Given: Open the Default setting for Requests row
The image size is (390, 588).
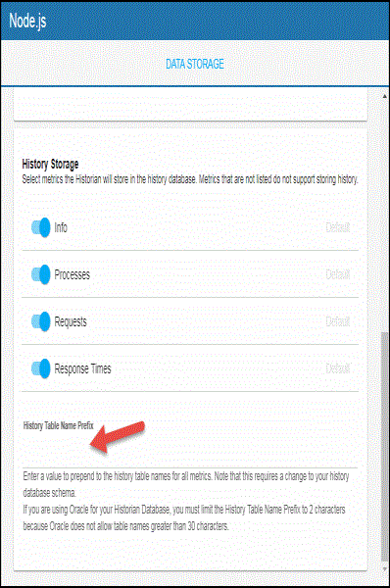Looking at the screenshot, I should pyautogui.click(x=337, y=321).
